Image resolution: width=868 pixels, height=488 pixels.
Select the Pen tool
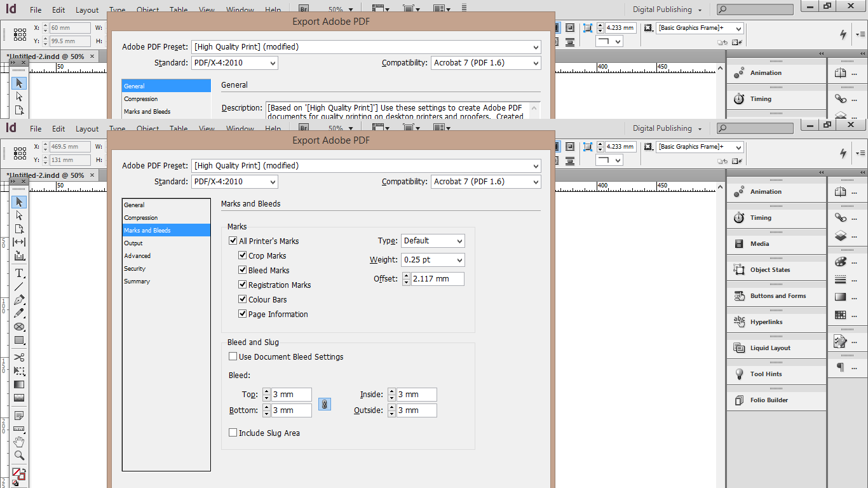19,300
